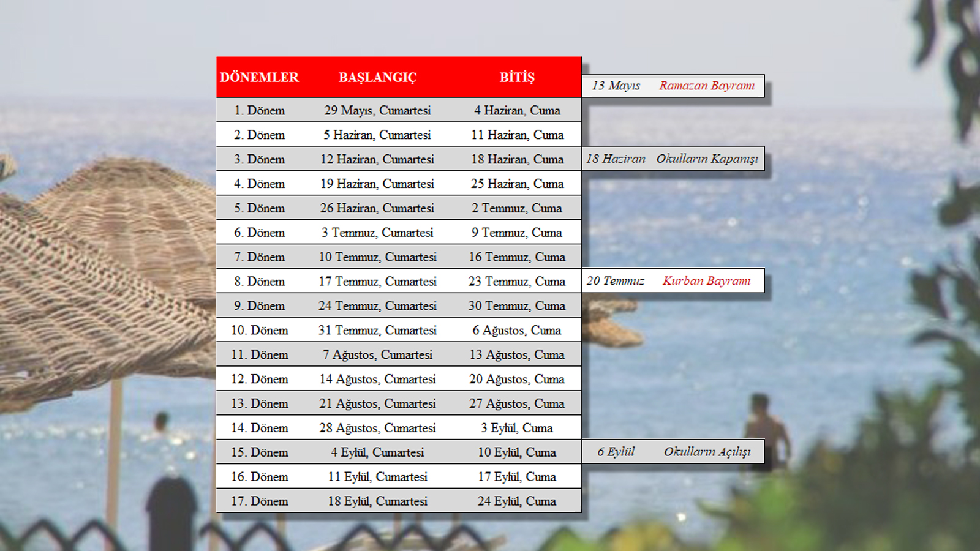Click '21 Ağustos, Cumartesi' cell
The width and height of the screenshot is (980, 551).
coord(377,404)
